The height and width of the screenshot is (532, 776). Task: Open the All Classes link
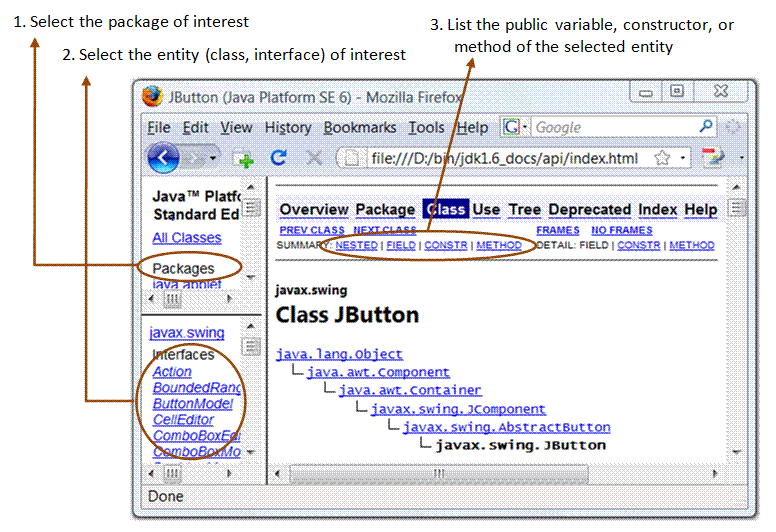tap(187, 237)
